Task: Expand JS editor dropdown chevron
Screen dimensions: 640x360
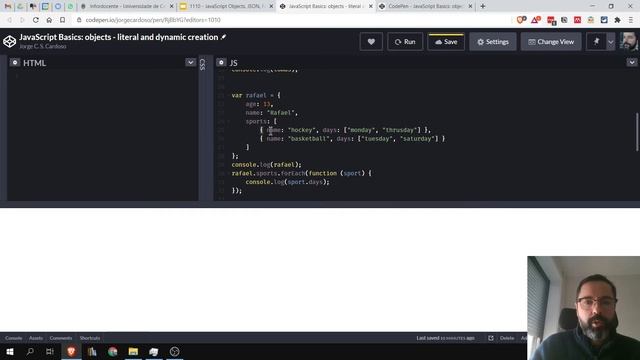Action: click(631, 62)
